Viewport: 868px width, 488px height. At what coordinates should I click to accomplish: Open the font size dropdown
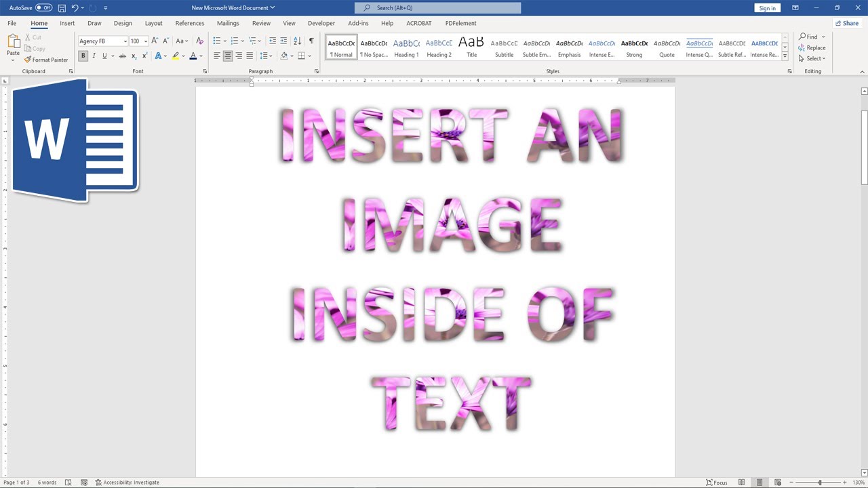pos(146,41)
